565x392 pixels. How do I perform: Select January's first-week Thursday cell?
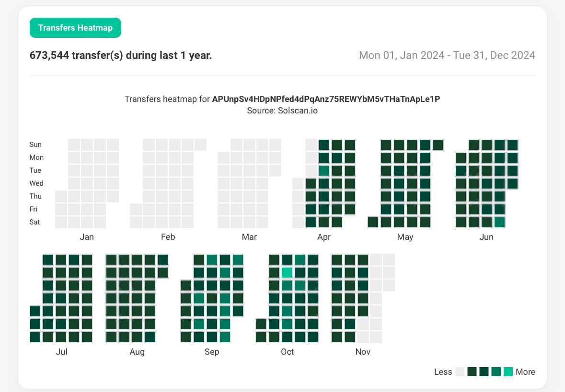(x=61, y=197)
